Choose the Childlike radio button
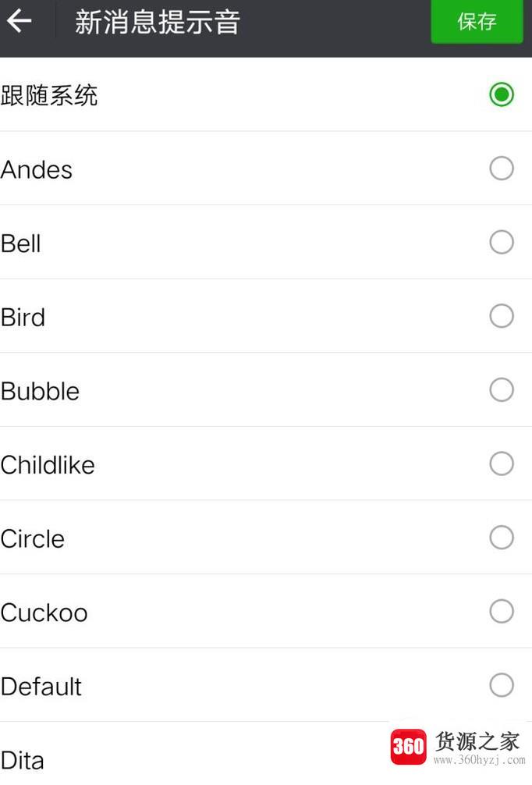Screen dimensions: 532x785 click(x=502, y=464)
